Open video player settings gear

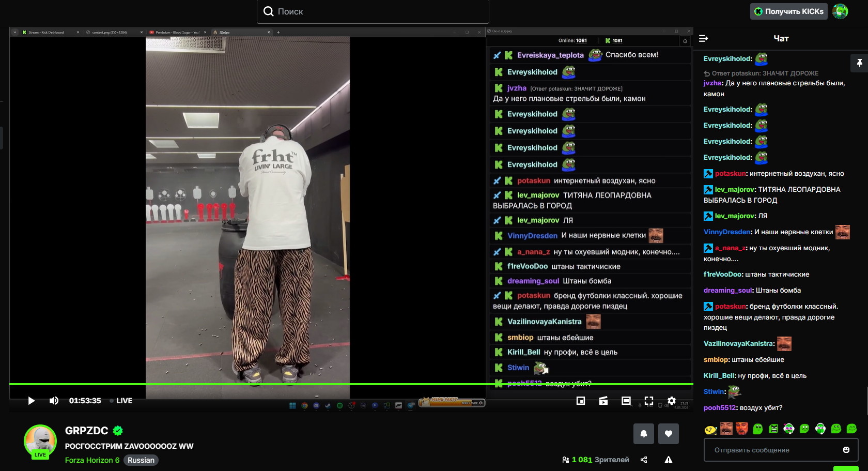pos(671,401)
